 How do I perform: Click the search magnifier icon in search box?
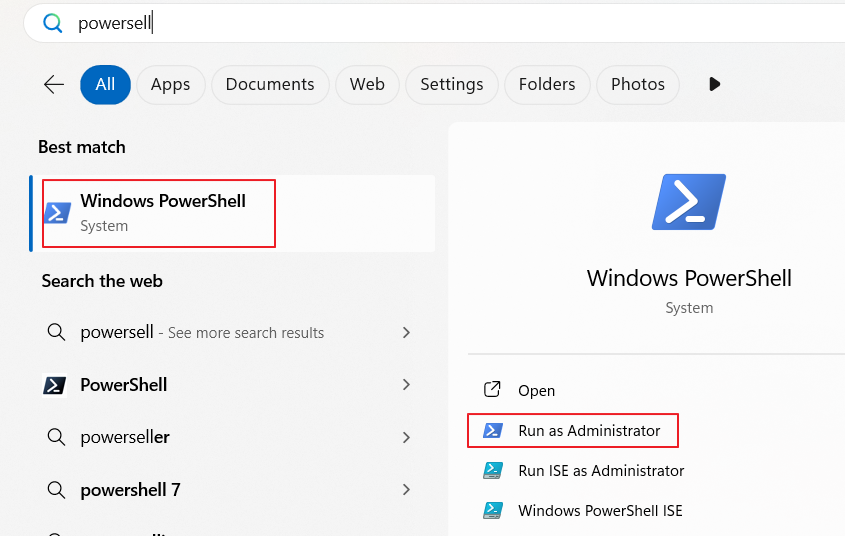tap(52, 23)
